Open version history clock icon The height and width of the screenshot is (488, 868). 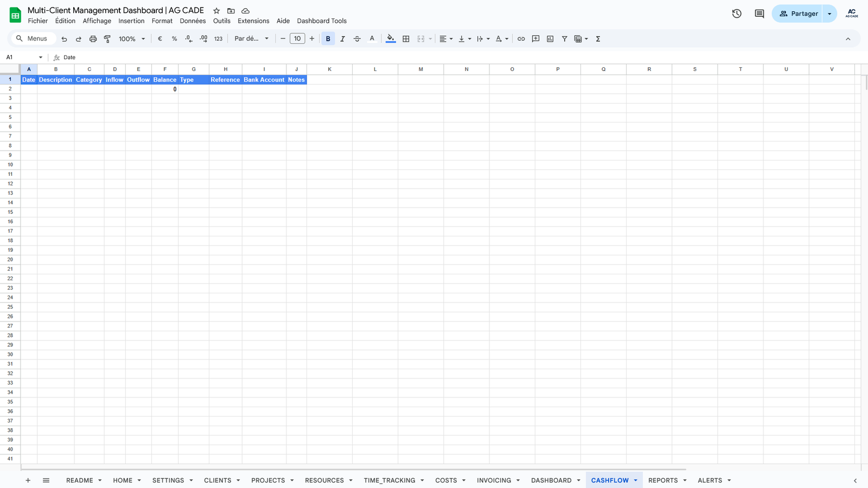[x=736, y=14]
